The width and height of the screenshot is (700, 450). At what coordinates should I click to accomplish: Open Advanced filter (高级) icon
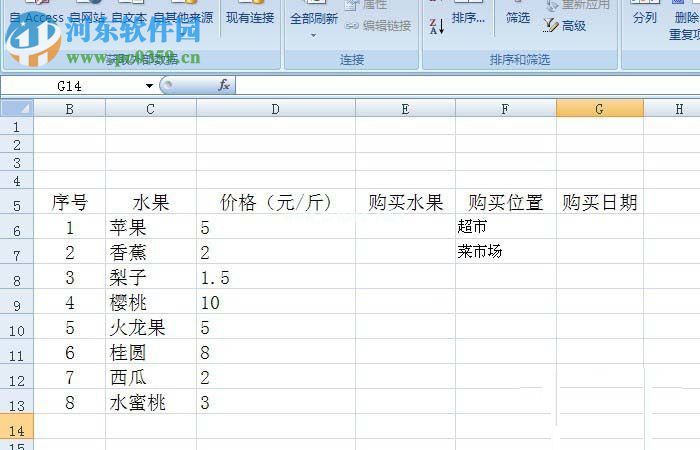(x=551, y=25)
